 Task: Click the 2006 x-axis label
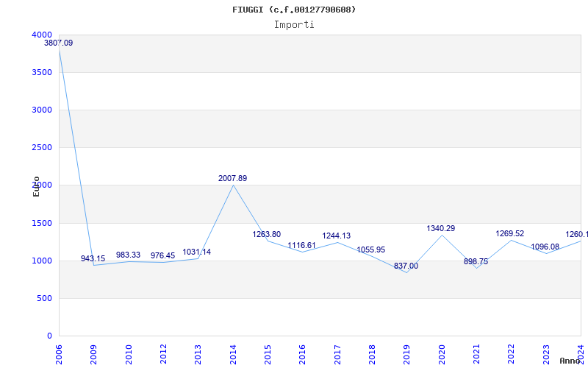(x=59, y=354)
